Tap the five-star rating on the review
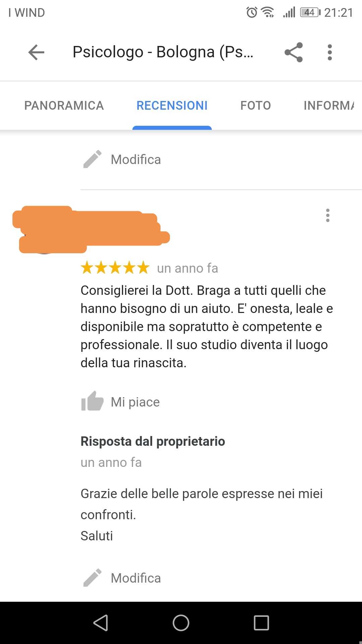Viewport: 362px width, 644px height. coord(115,268)
